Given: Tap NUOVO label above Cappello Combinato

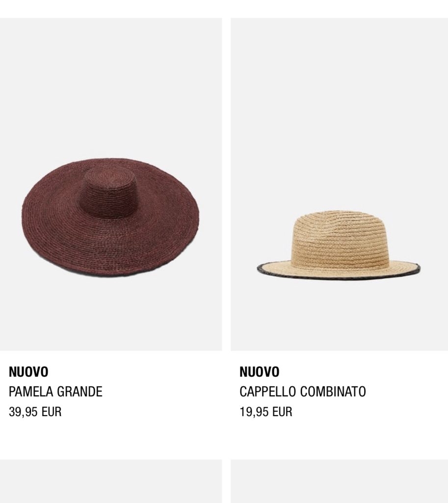Looking at the screenshot, I should click(259, 372).
